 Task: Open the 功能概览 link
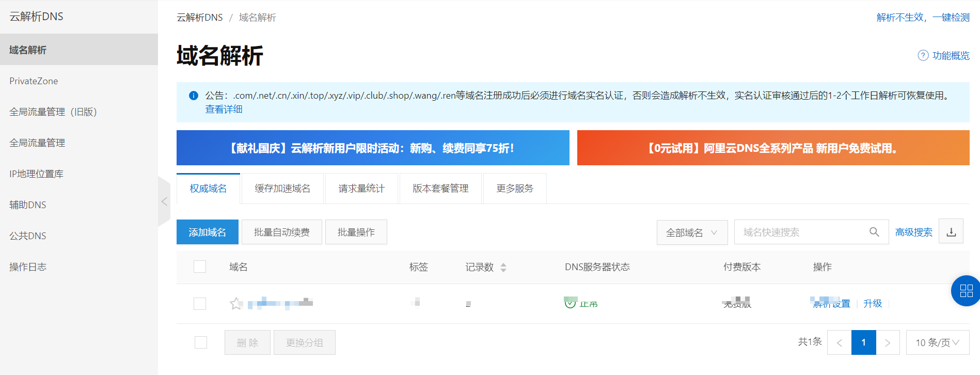point(951,55)
